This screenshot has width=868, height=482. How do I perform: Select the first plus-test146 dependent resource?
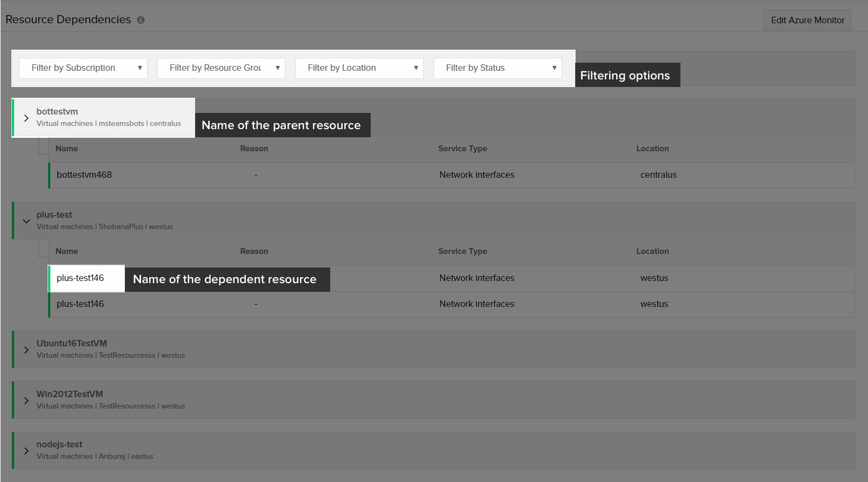81,278
